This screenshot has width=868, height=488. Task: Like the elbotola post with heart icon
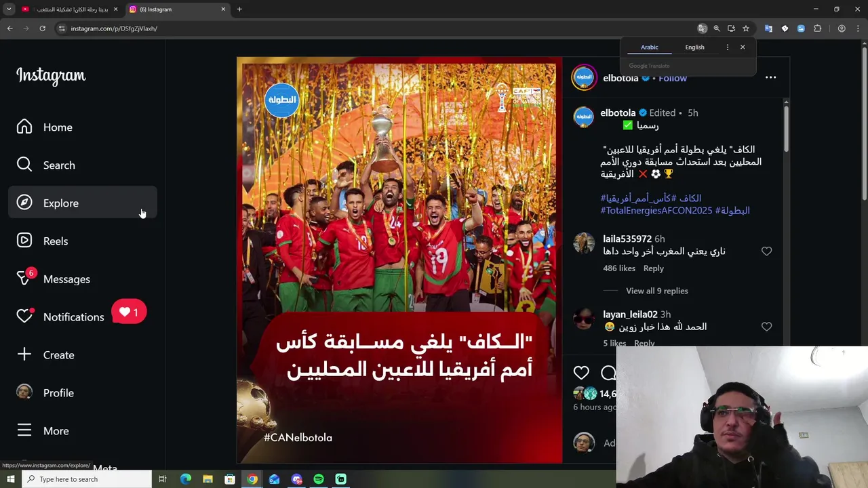pos(581,372)
